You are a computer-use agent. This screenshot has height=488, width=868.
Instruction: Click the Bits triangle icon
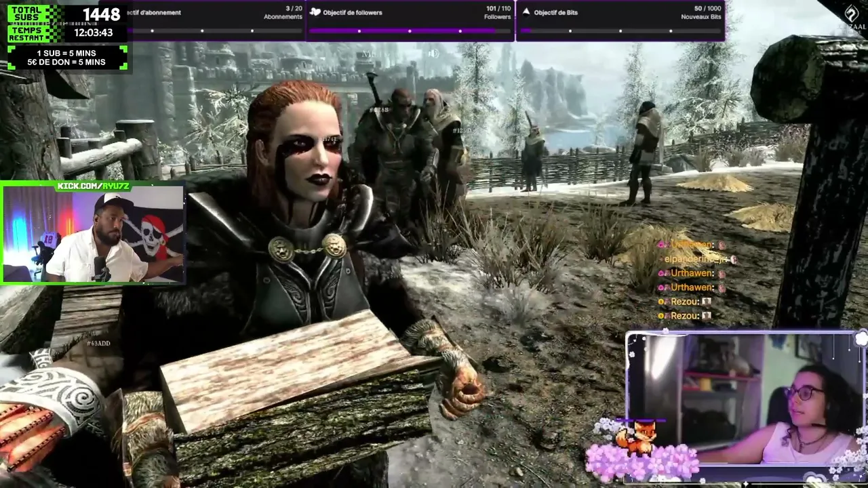(526, 12)
